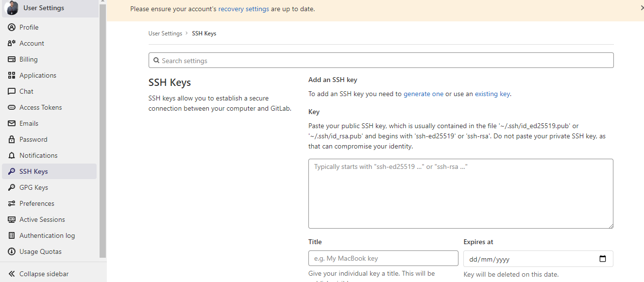
Task: Select the Password lock icon
Action: point(12,139)
